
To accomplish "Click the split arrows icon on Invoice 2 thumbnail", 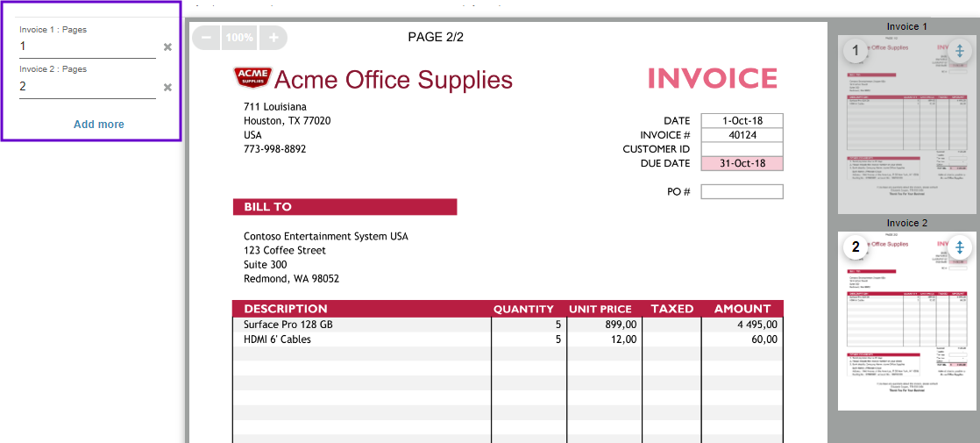I will click(x=961, y=247).
